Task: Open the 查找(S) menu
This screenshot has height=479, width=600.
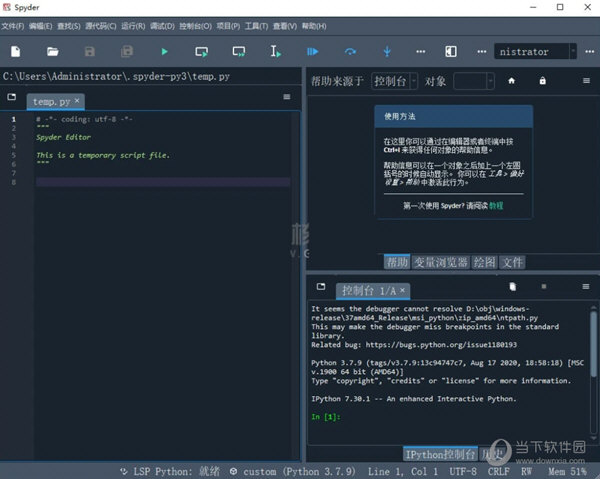Action: 69,26
